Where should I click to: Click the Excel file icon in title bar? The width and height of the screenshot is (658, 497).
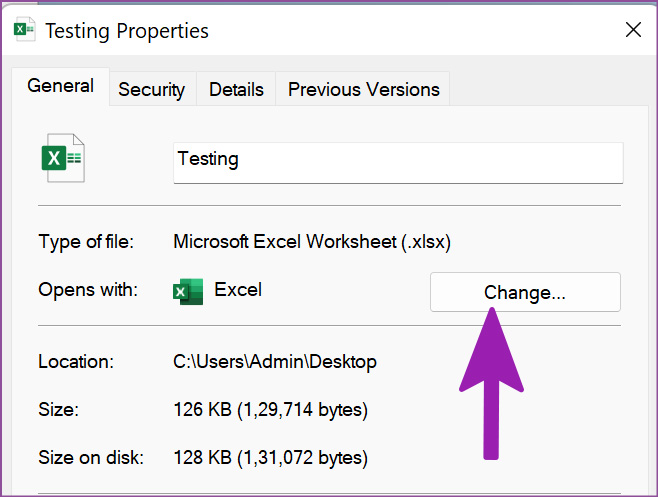click(x=24, y=29)
